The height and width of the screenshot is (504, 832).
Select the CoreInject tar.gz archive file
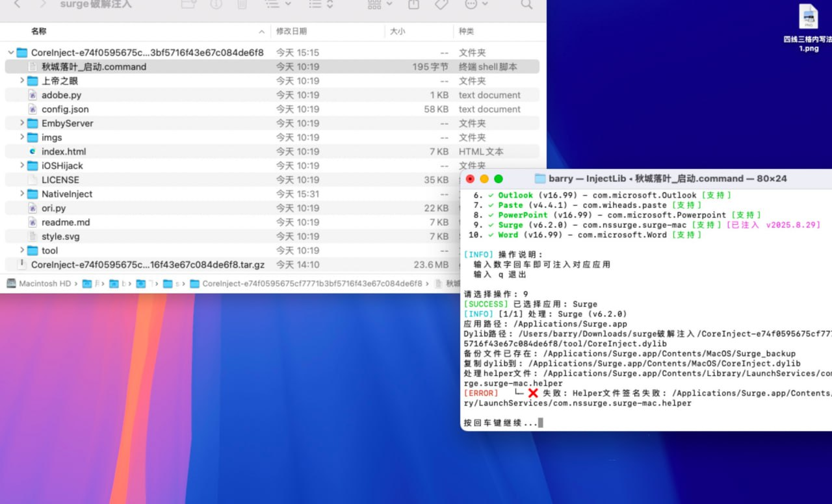click(148, 264)
